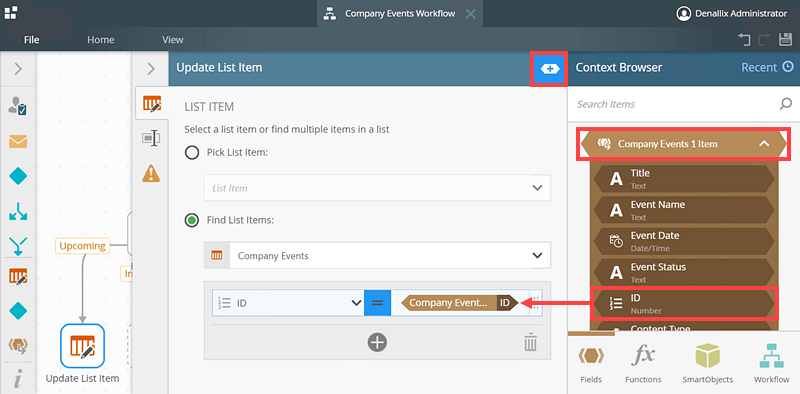Select the Title text field

tap(683, 178)
